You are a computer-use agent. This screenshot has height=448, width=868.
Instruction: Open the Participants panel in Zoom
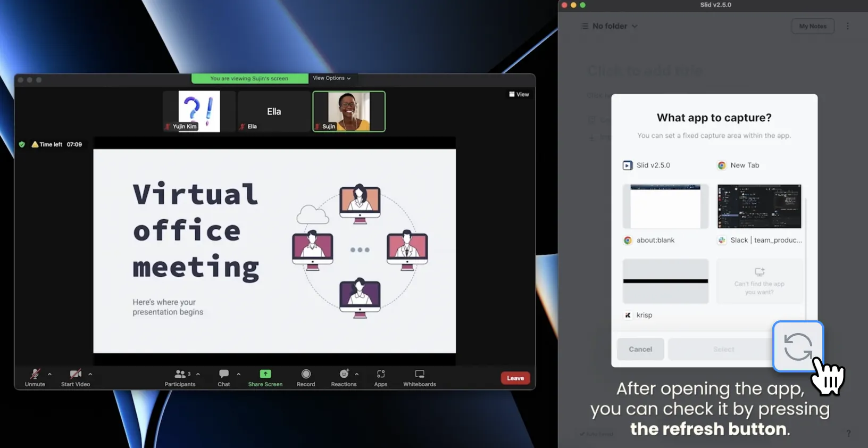[x=180, y=377]
